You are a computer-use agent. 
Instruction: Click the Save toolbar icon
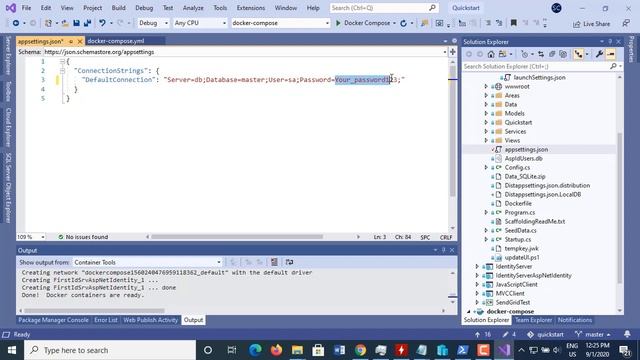(76, 23)
